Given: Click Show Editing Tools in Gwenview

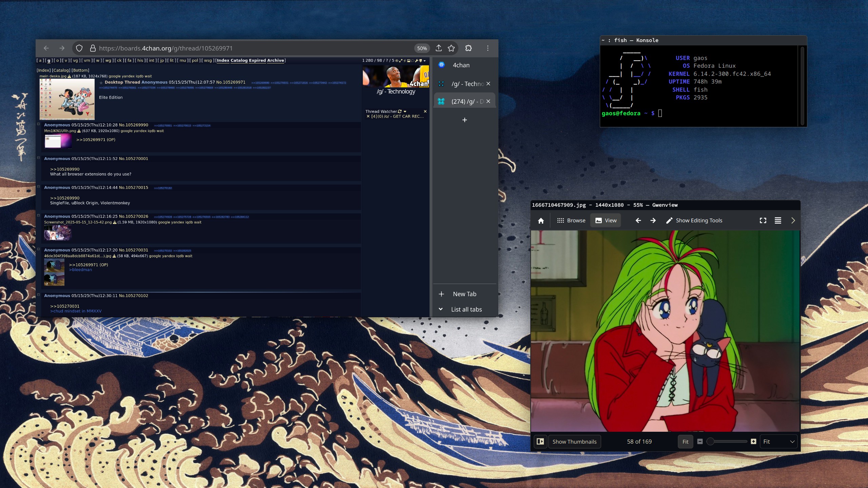Looking at the screenshot, I should [694, 221].
